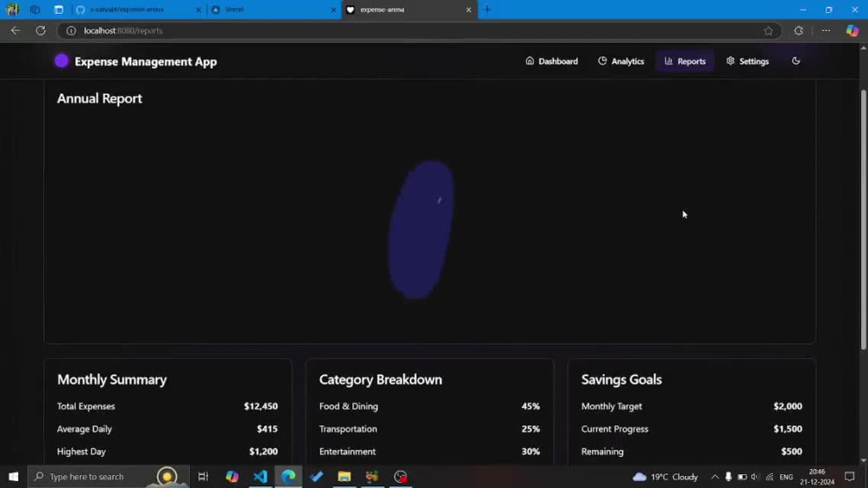868x488 pixels.
Task: Open File Explorer from taskbar
Action: coord(345,477)
